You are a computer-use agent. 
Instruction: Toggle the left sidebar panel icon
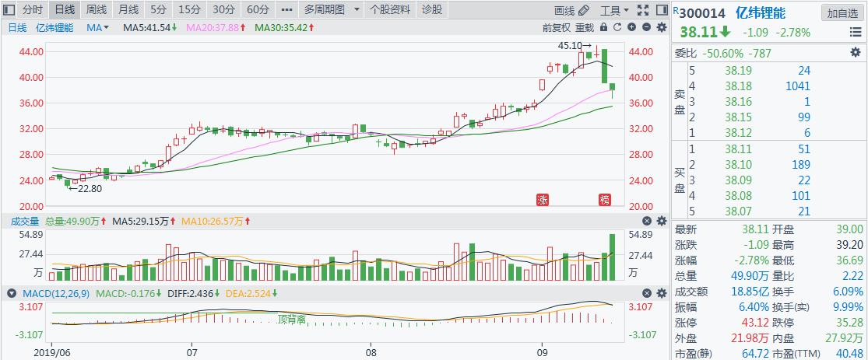coord(9,9)
